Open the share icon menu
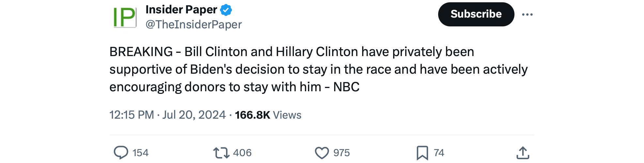Viewport: 644px width, 163px height. coord(523,153)
